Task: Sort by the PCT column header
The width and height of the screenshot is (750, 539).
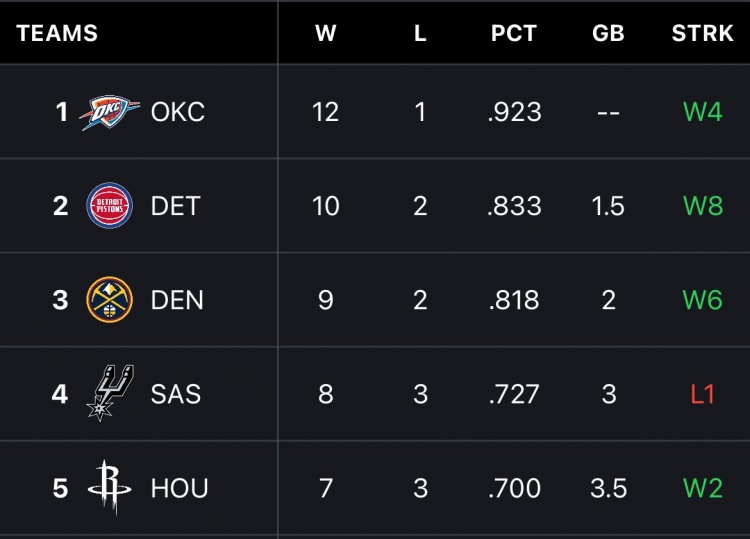Action: point(515,33)
